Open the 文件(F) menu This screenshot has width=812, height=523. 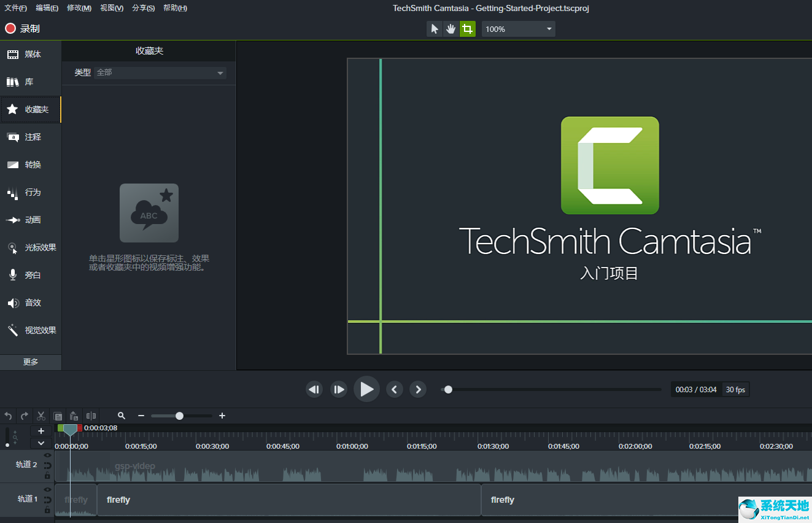[15, 8]
